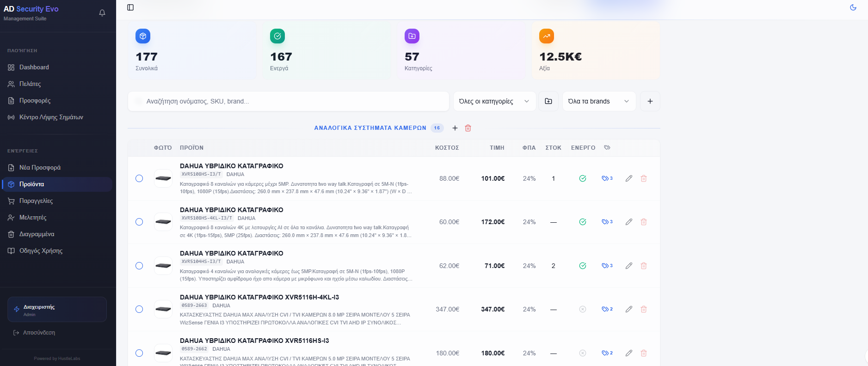Sort by ΤΙΜΗ column header

[497, 148]
